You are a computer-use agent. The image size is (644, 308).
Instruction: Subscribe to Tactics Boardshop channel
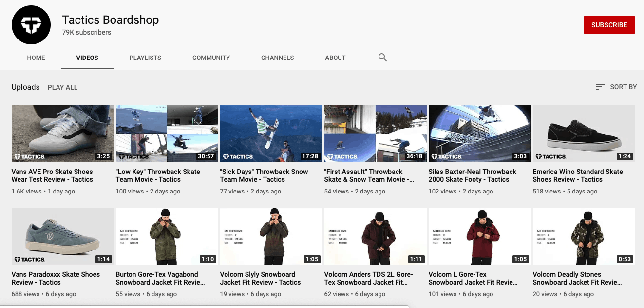609,25
